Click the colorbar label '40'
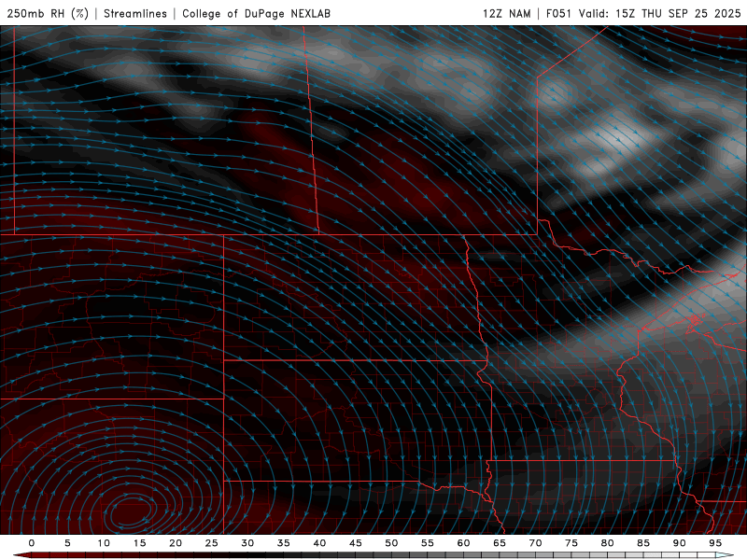This screenshot has height=560, width=747. [x=319, y=543]
